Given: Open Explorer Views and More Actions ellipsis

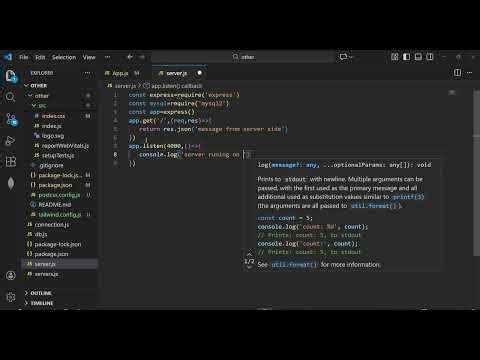Looking at the screenshot, I should click(87, 73).
